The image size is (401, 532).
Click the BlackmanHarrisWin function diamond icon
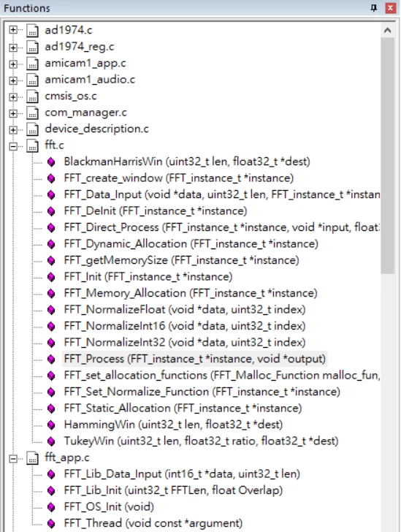click(x=51, y=161)
